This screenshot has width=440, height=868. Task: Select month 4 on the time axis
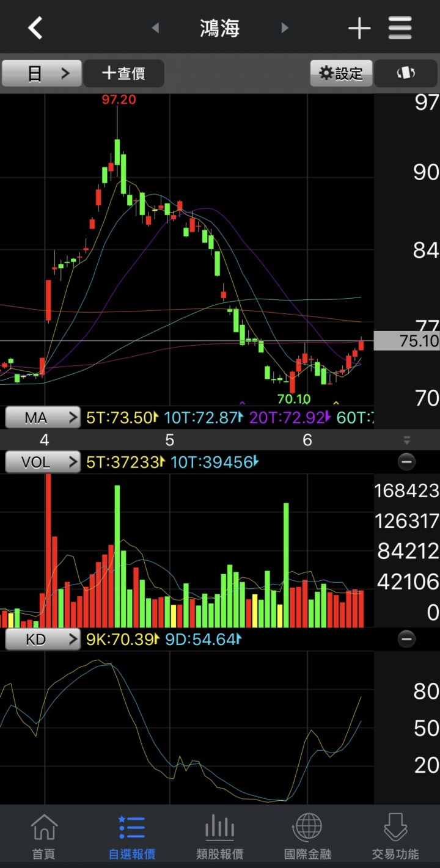pyautogui.click(x=44, y=440)
